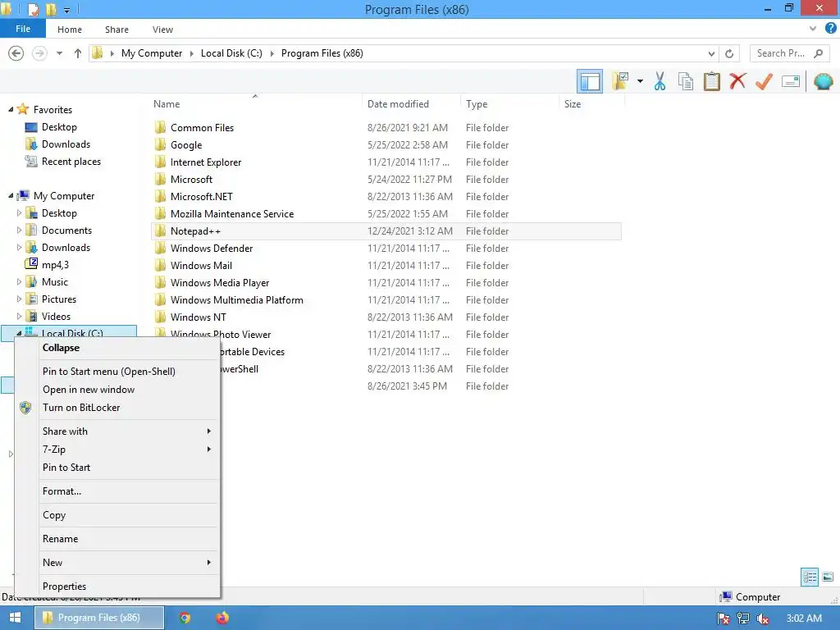The image size is (840, 630).
Task: Click the Cut scissors icon
Action: tap(660, 81)
